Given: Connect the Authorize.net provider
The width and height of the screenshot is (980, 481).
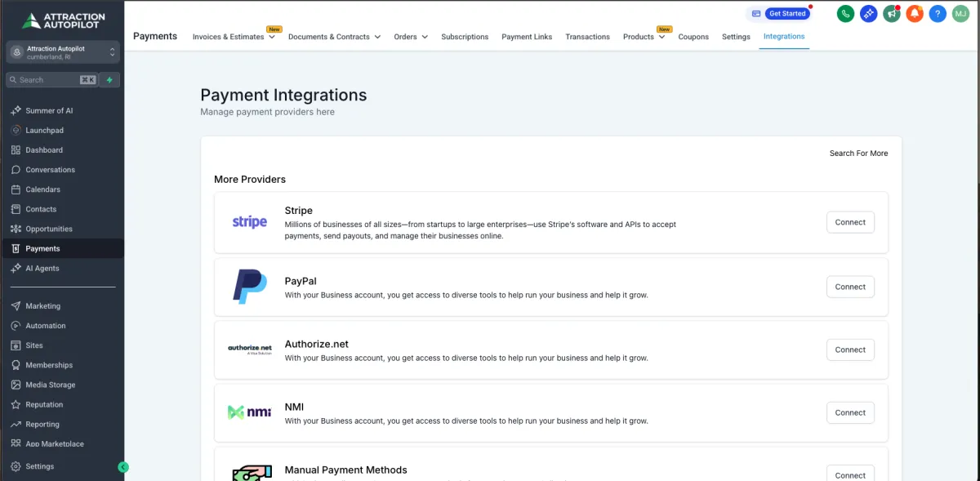Looking at the screenshot, I should point(850,350).
